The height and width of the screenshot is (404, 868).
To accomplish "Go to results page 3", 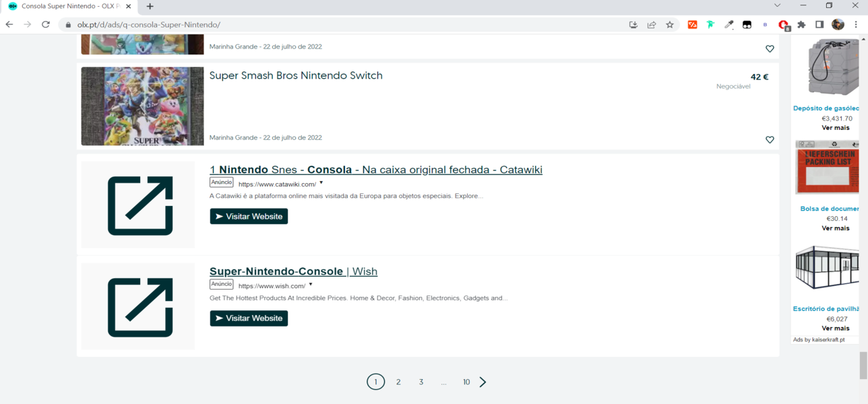I will pyautogui.click(x=421, y=382).
